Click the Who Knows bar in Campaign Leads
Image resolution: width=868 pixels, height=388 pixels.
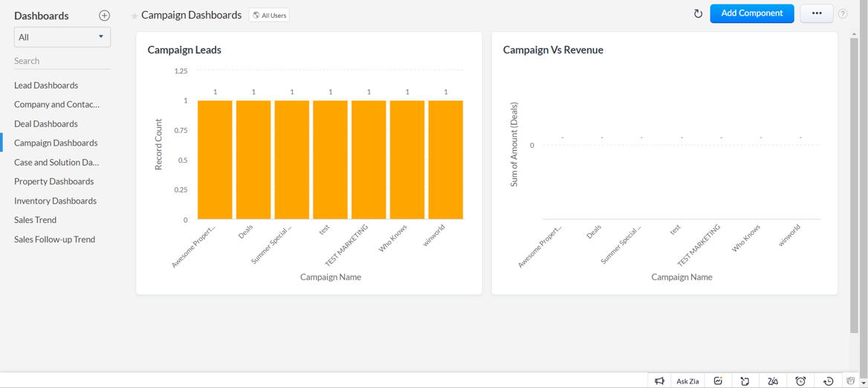point(407,160)
